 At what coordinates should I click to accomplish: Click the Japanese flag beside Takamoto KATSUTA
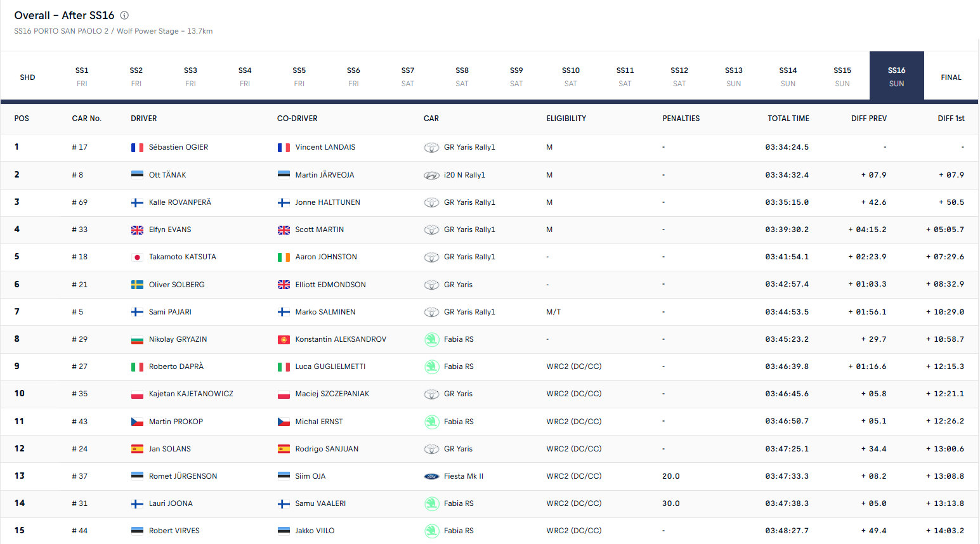pyautogui.click(x=137, y=257)
